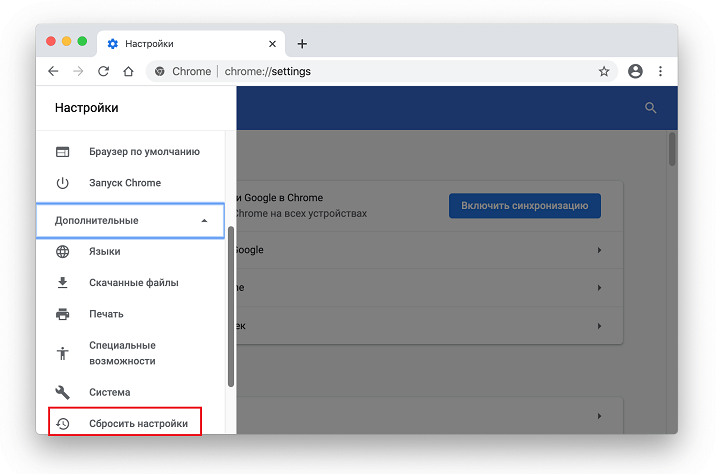
Task: Open Специальные возможности section
Action: [x=122, y=353]
